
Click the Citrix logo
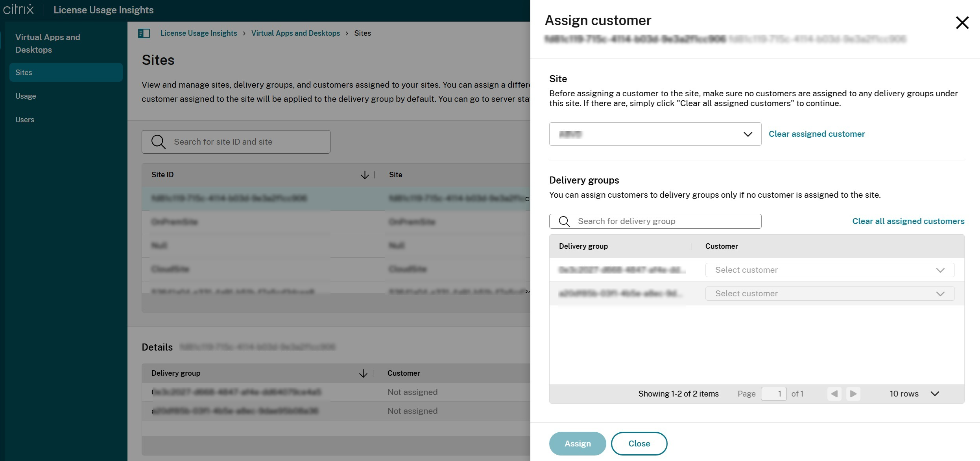(x=18, y=10)
